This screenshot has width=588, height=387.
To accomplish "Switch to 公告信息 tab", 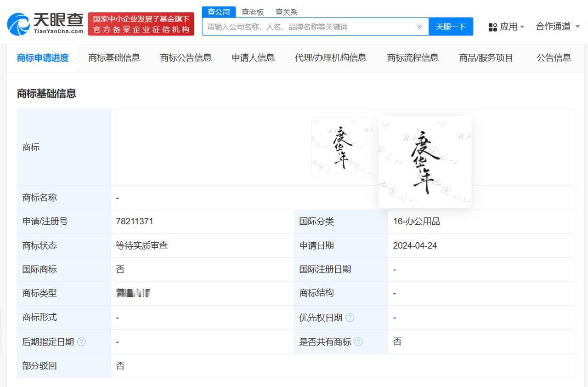I will [x=554, y=58].
